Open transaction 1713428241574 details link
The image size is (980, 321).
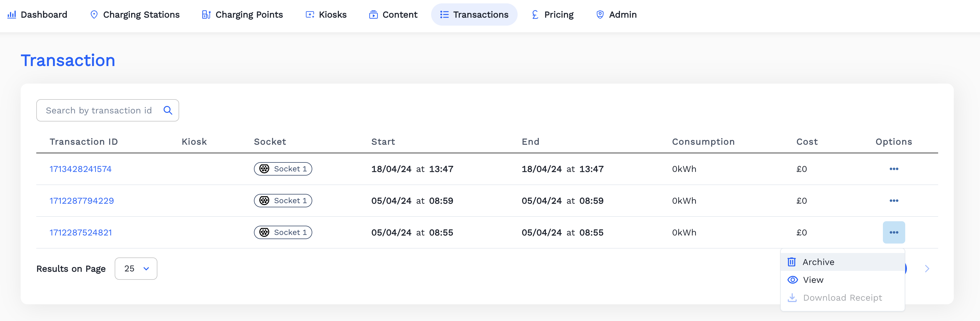point(80,169)
